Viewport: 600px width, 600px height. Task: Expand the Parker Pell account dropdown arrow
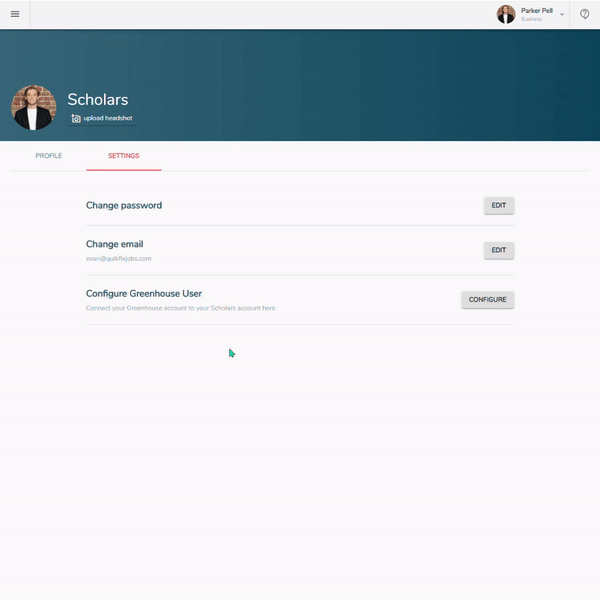pos(562,15)
